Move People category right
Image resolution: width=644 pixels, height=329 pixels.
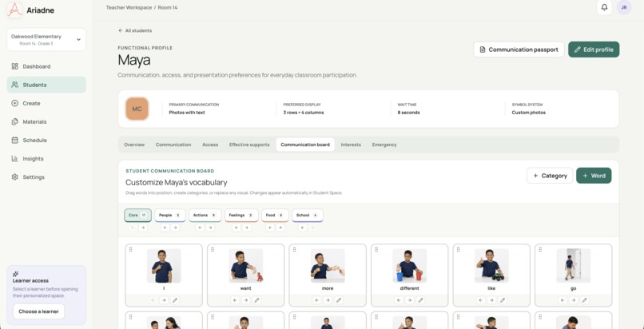click(175, 228)
